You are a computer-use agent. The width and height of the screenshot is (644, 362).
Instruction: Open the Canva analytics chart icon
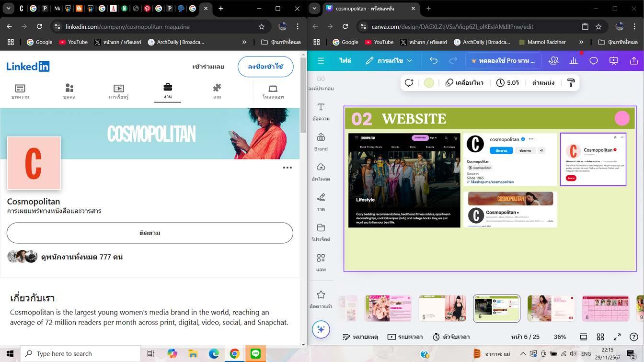[x=574, y=61]
